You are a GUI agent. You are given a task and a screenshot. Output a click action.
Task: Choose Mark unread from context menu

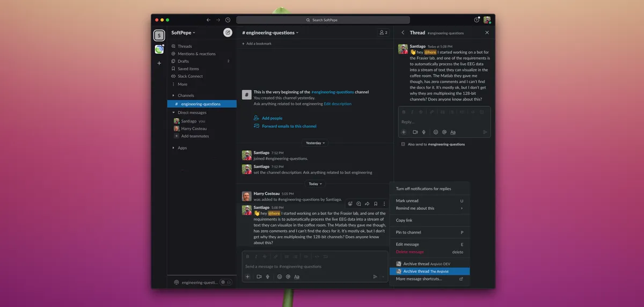click(429, 201)
